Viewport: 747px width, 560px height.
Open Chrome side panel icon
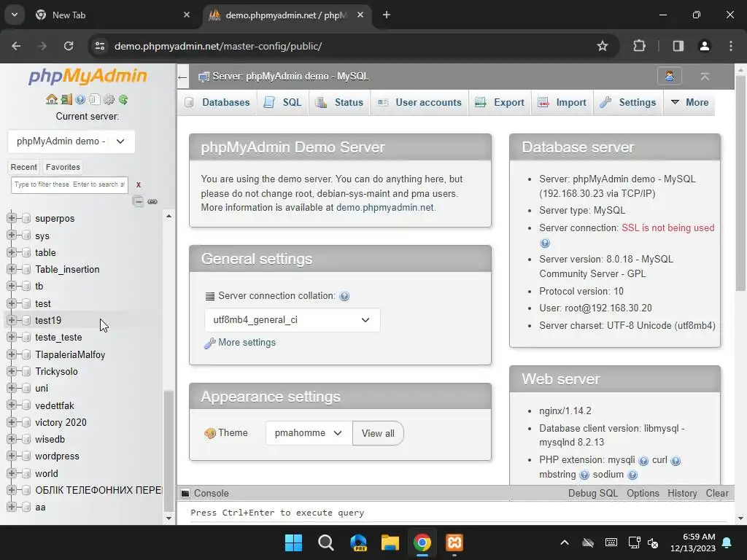(x=678, y=46)
